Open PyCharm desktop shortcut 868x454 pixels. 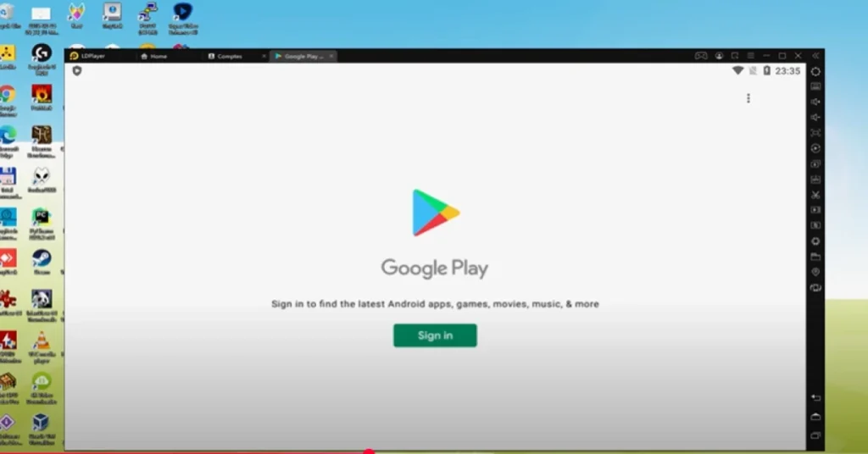[42, 224]
